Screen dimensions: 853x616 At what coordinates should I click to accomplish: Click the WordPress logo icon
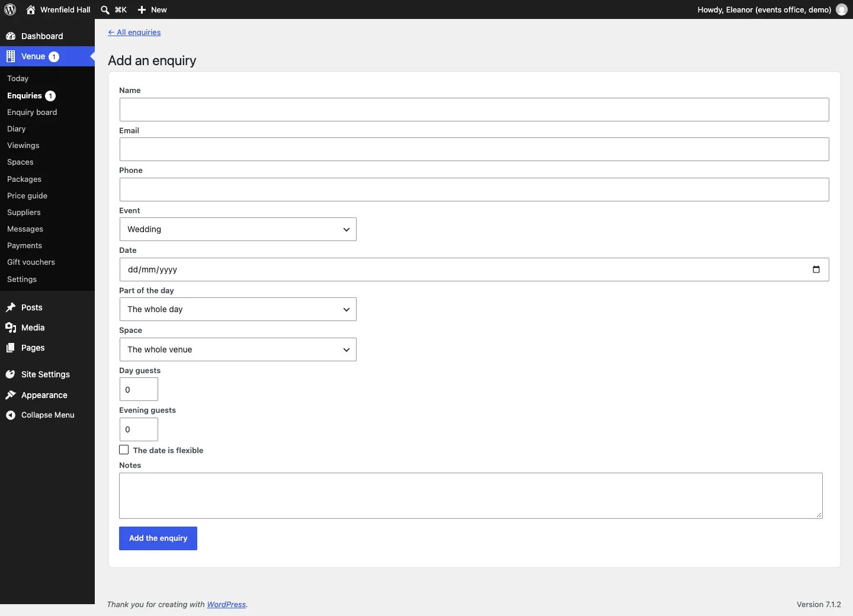point(10,9)
